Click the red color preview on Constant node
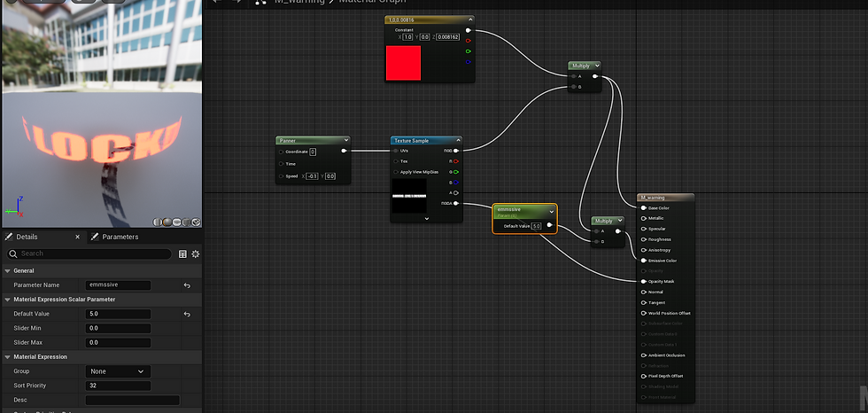Viewport: 868px width, 413px height. [403, 63]
